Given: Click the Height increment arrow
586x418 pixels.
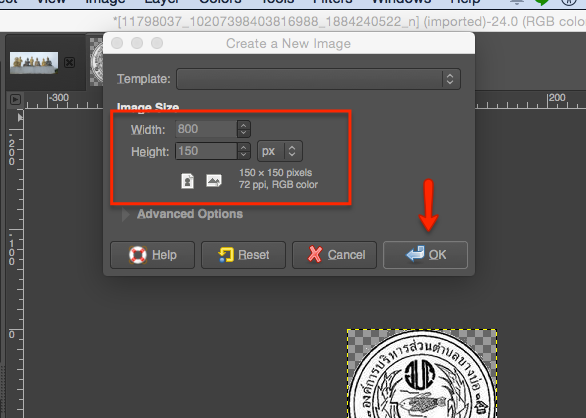Looking at the screenshot, I should point(244,147).
